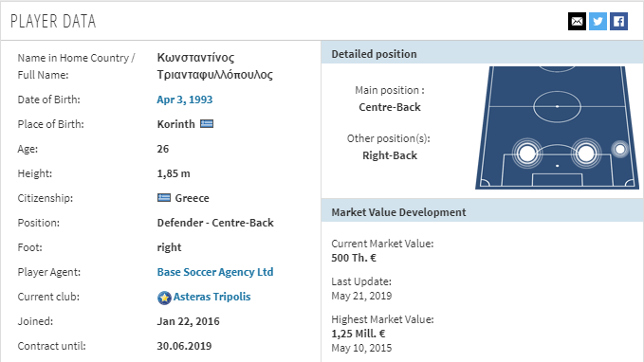Open the Asteras Tripolis club link
This screenshot has height=362, width=644.
[x=212, y=297]
